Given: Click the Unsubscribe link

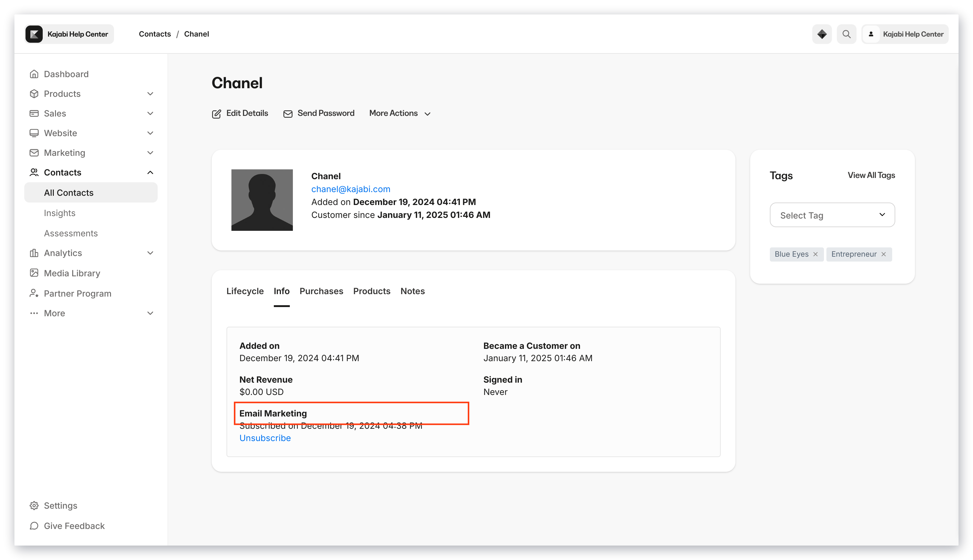Looking at the screenshot, I should pos(265,438).
